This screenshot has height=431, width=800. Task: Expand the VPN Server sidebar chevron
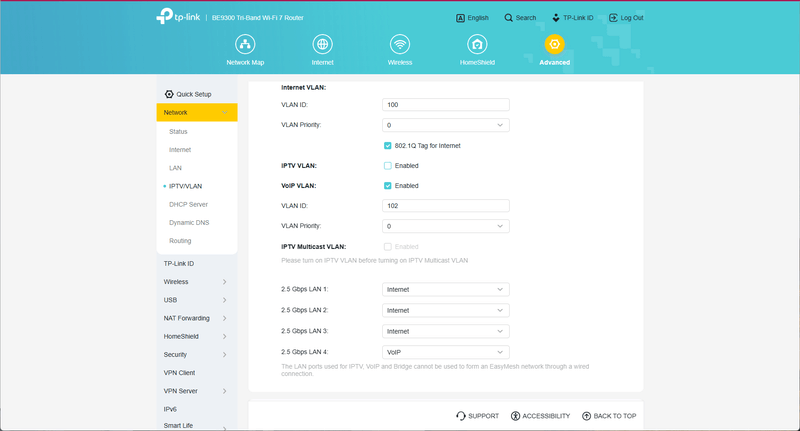tap(224, 391)
